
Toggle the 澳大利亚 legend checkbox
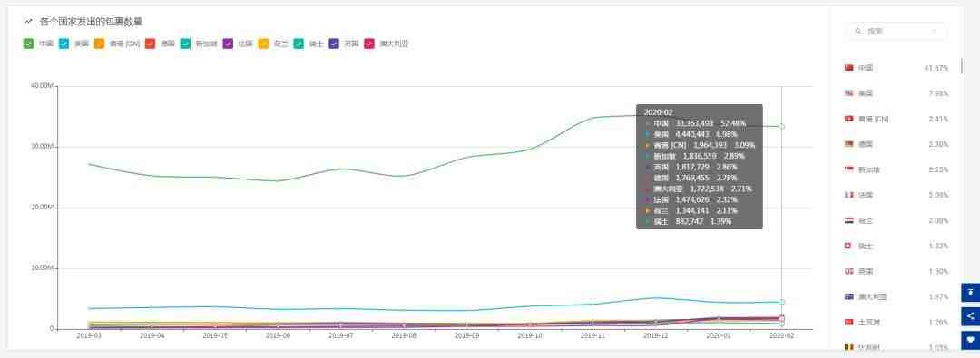[x=369, y=44]
